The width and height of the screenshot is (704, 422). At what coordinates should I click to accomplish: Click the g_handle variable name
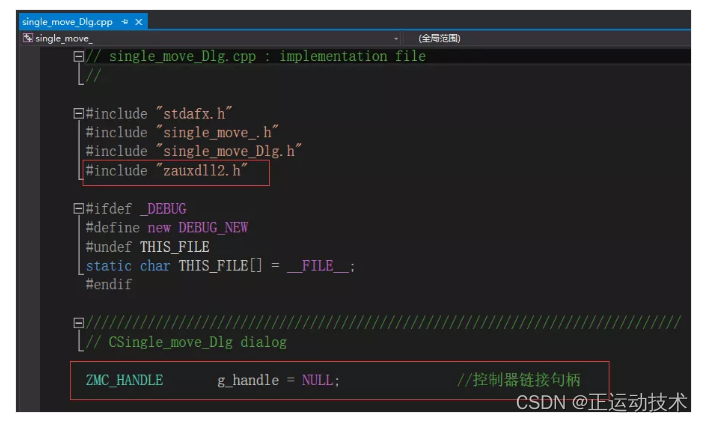coord(248,380)
